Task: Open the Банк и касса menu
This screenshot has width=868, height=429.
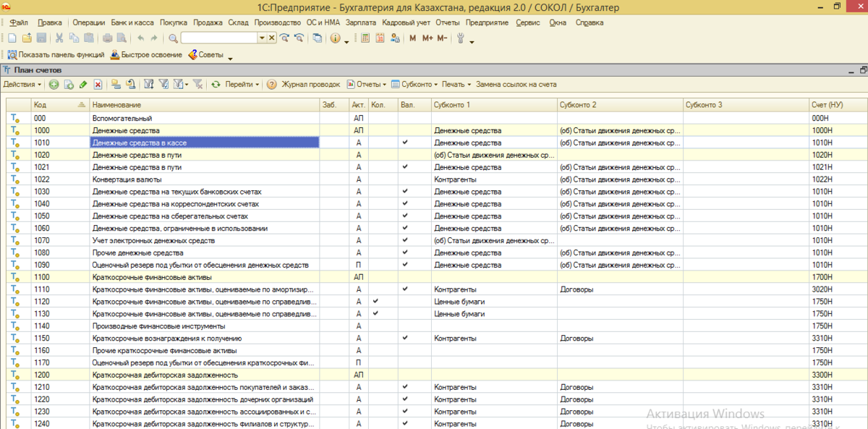Action: pos(132,22)
